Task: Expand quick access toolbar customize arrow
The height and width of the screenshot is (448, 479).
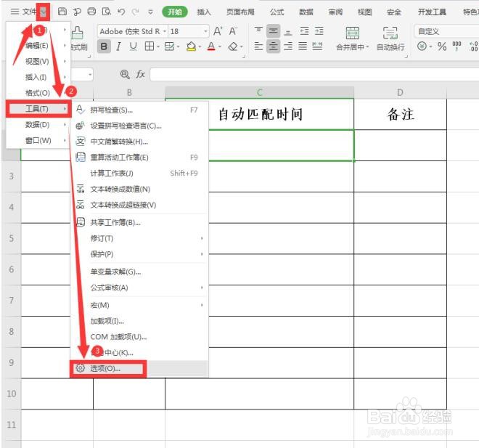Action: 150,12
